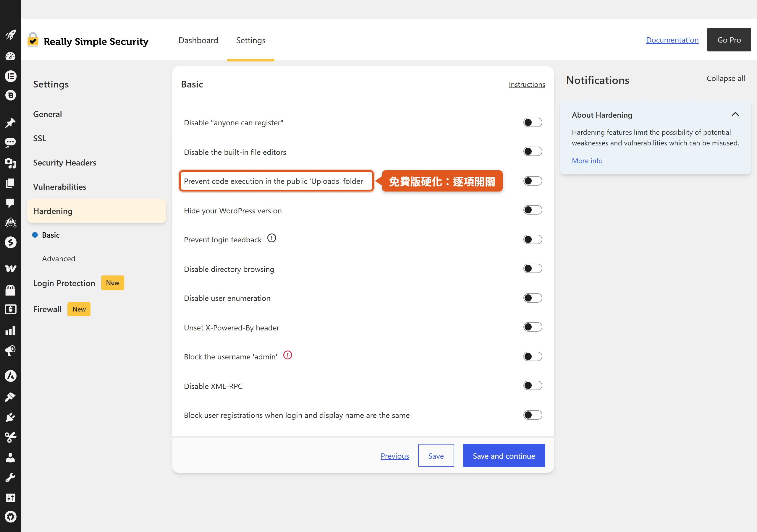Viewport: 757px width, 532px height.
Task: Click info icon beside Prevent login feedback
Action: [272, 238]
